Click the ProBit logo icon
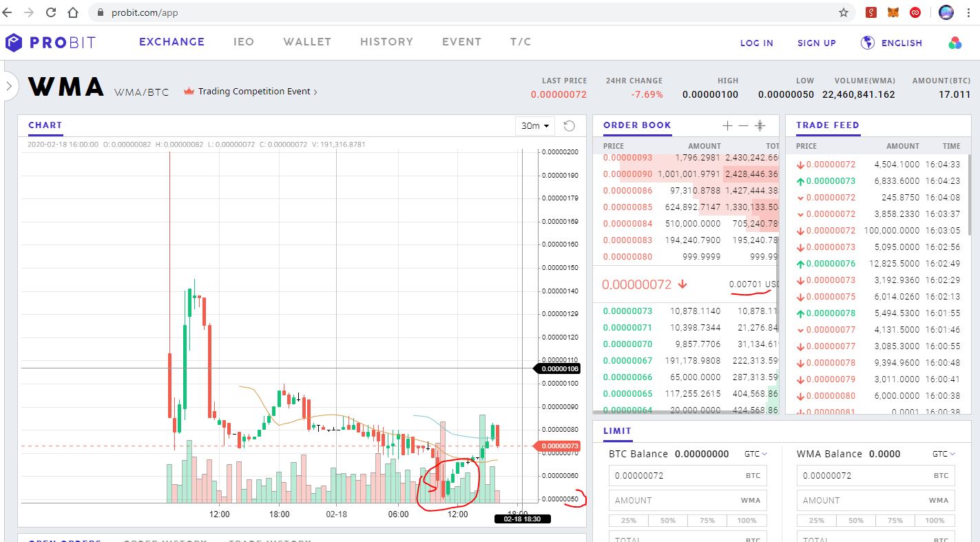980x542 pixels. click(14, 43)
